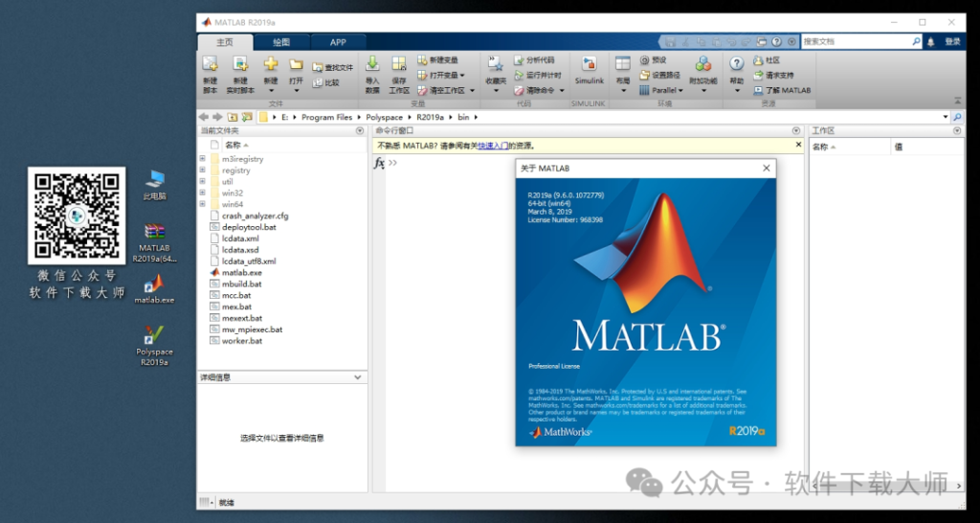Click New Variable (新建变量)
The height and width of the screenshot is (523, 980).
437,60
